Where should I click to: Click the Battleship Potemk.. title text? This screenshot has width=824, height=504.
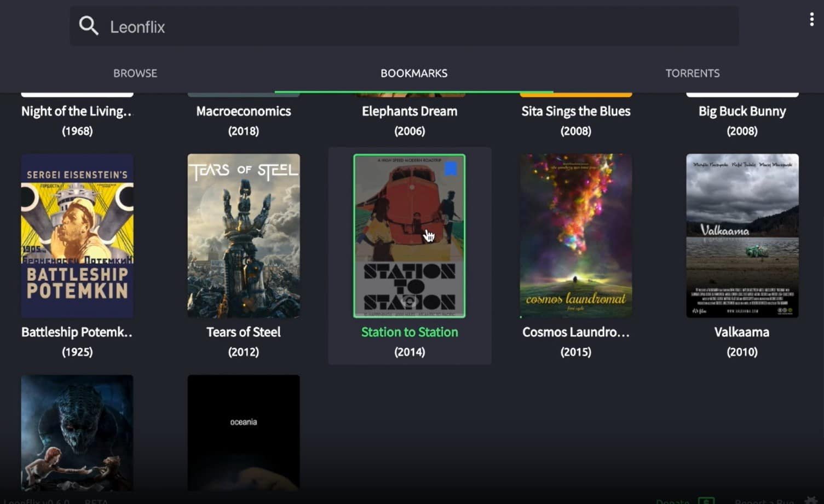77,332
